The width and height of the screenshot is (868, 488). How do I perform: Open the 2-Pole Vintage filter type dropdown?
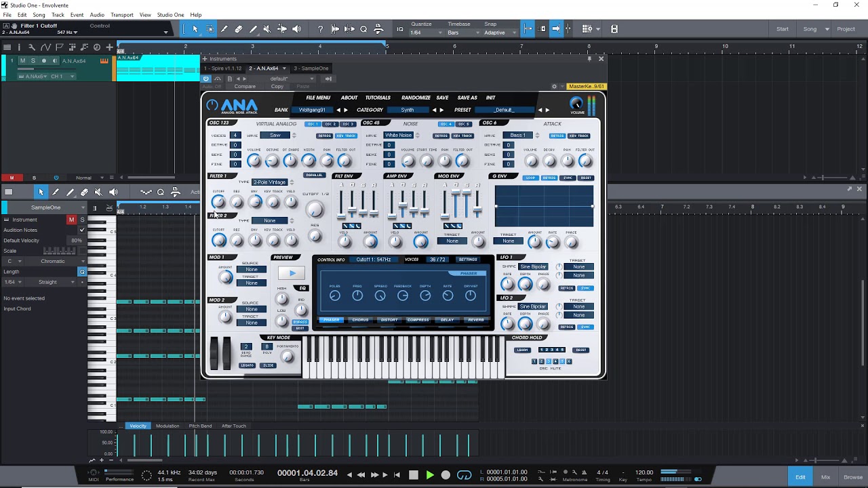tap(270, 182)
